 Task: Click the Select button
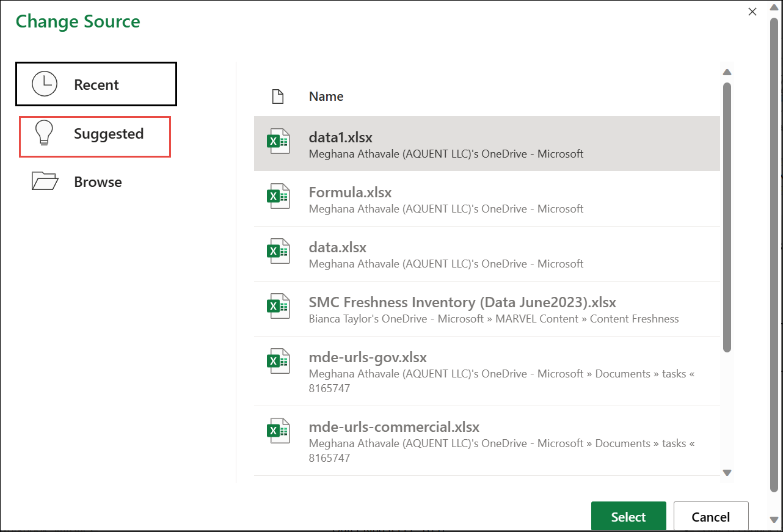(628, 516)
